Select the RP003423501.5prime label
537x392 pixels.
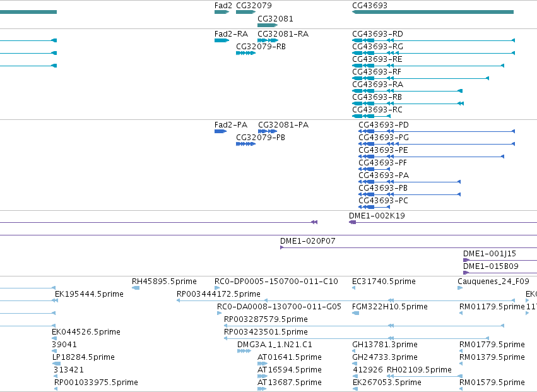tap(266, 333)
